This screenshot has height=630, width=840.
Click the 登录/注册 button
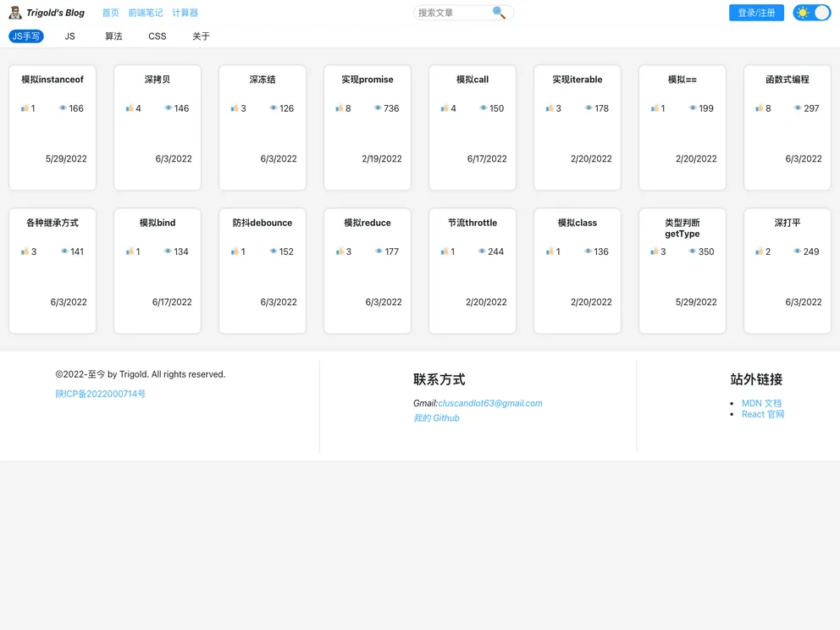(x=755, y=13)
